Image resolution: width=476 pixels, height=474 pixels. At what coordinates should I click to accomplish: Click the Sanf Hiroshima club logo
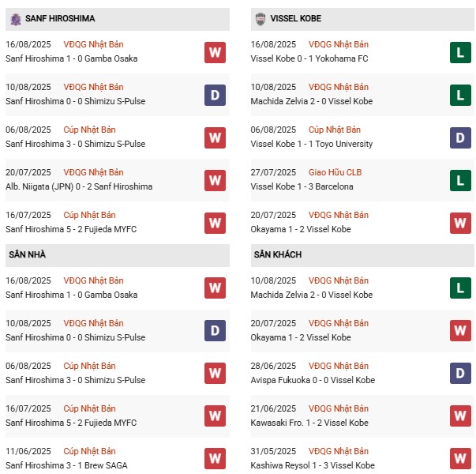pos(14,19)
